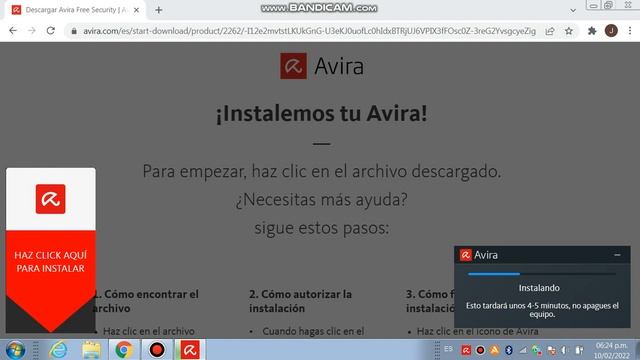
Task: Click the Esto tardará unos 4-5 minutos message
Action: 542,310
